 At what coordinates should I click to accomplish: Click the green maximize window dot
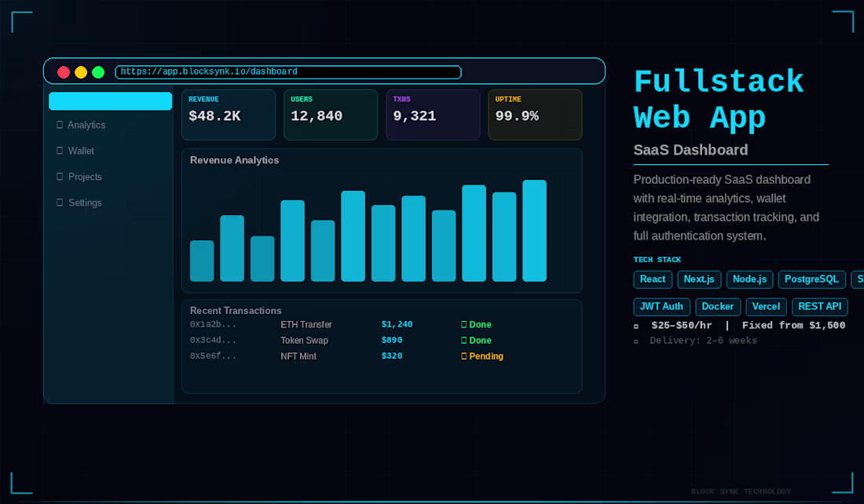98,72
